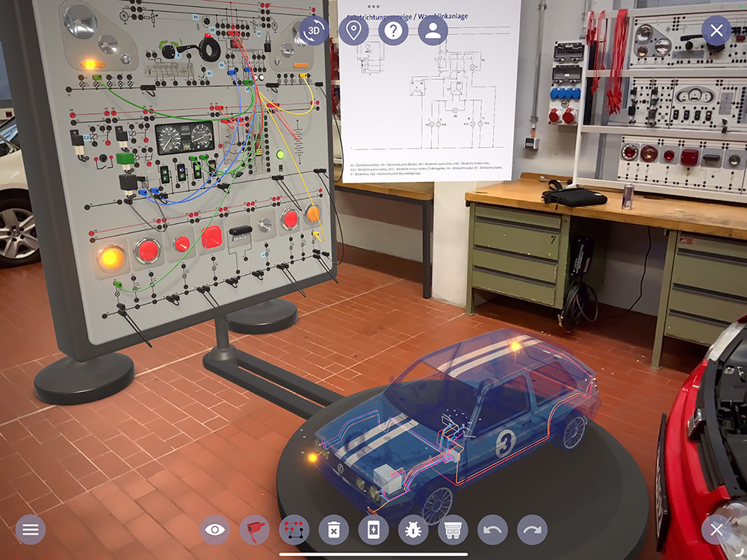Toggle the 3D view mode

pos(314,31)
